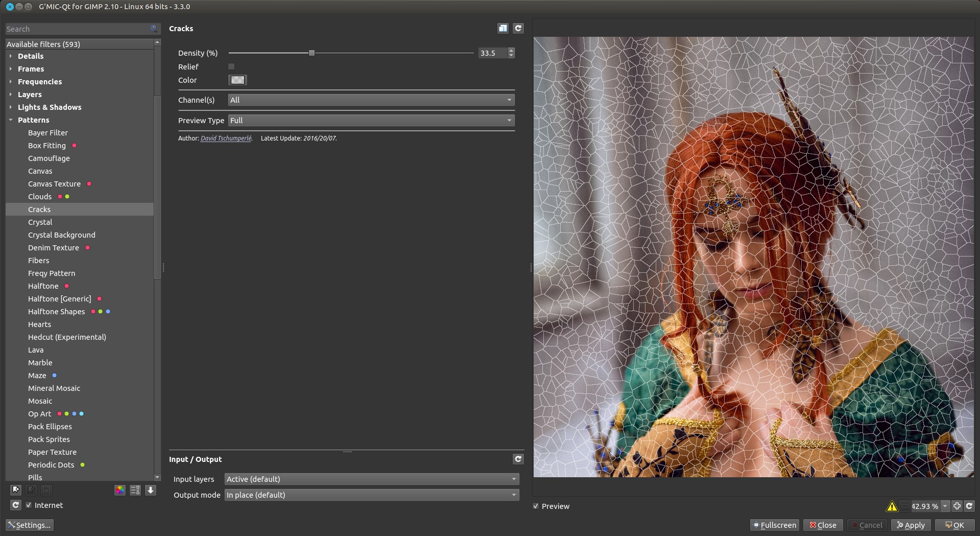Click refresh filters icon beside Internet

[16, 505]
